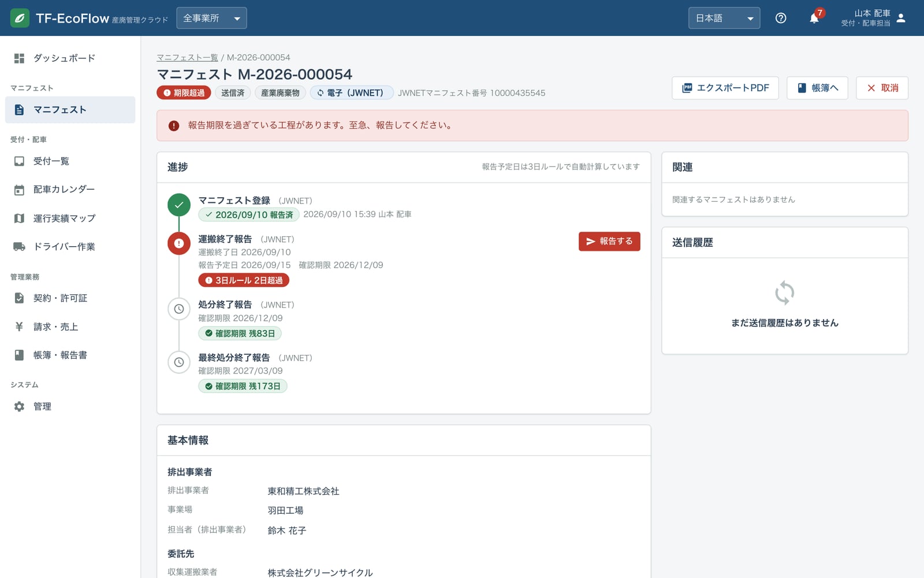Click the 受付一覧 inbox icon

pyautogui.click(x=19, y=161)
